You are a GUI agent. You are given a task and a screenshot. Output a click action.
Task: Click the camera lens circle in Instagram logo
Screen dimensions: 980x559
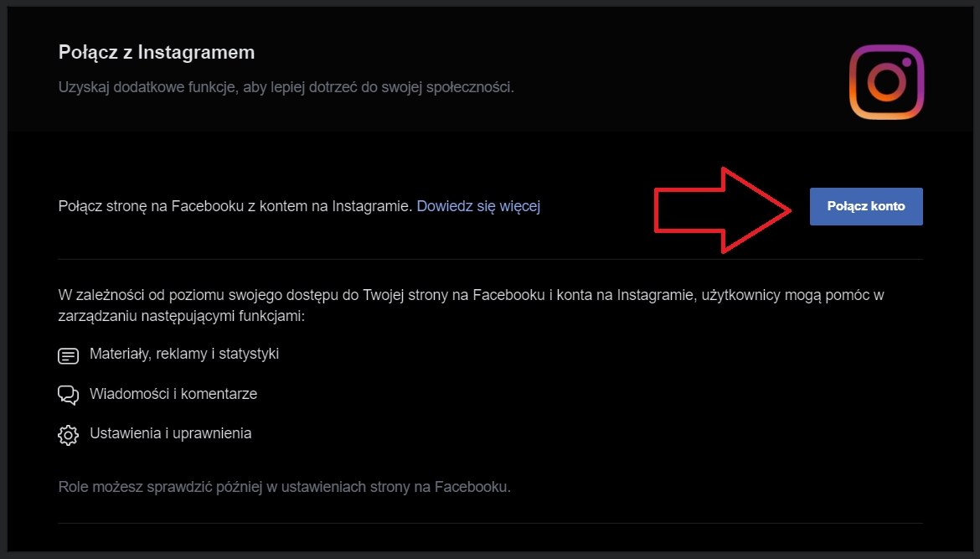(x=886, y=82)
